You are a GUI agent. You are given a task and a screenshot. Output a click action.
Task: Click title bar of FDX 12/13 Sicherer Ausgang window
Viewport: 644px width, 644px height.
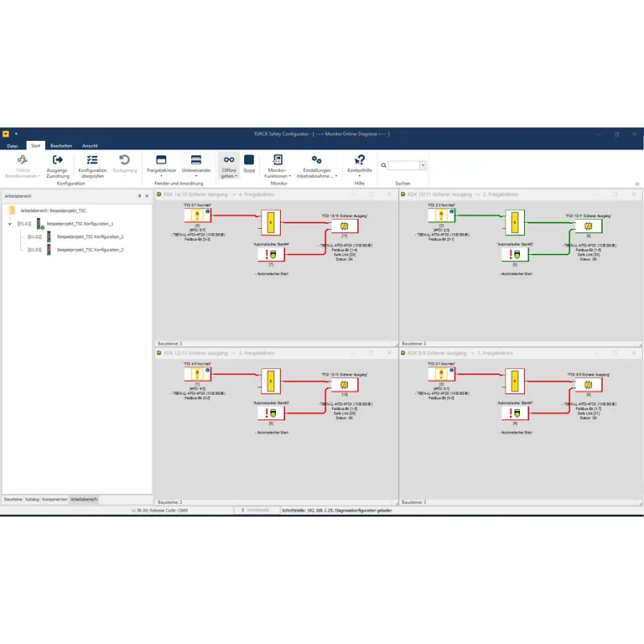[276, 353]
